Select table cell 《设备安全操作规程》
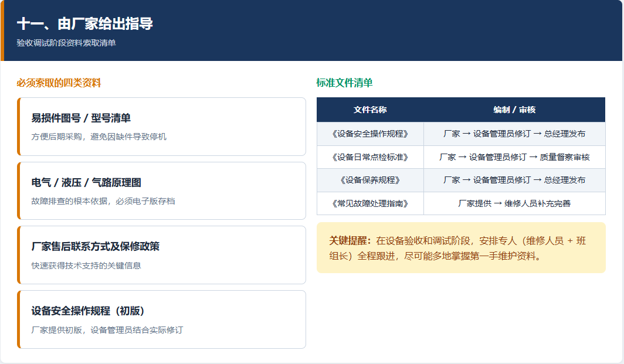Viewport: 624px width, 364px height. (370, 134)
